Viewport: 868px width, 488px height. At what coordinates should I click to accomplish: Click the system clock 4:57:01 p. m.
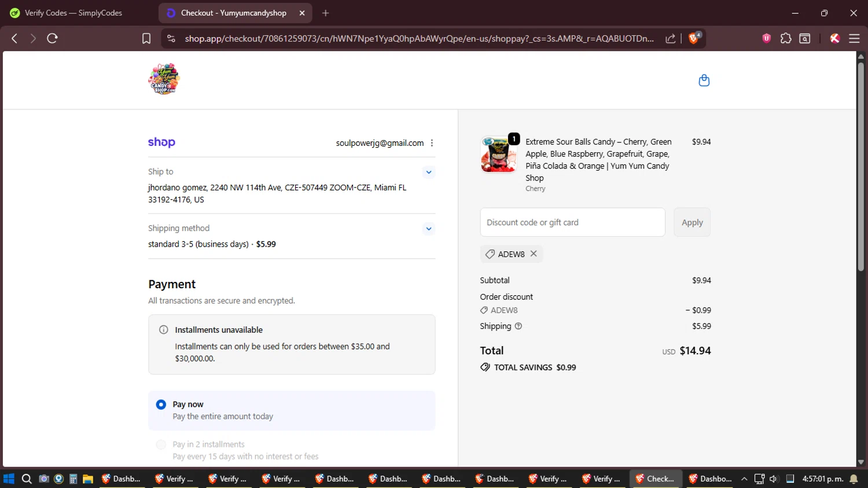(822, 479)
